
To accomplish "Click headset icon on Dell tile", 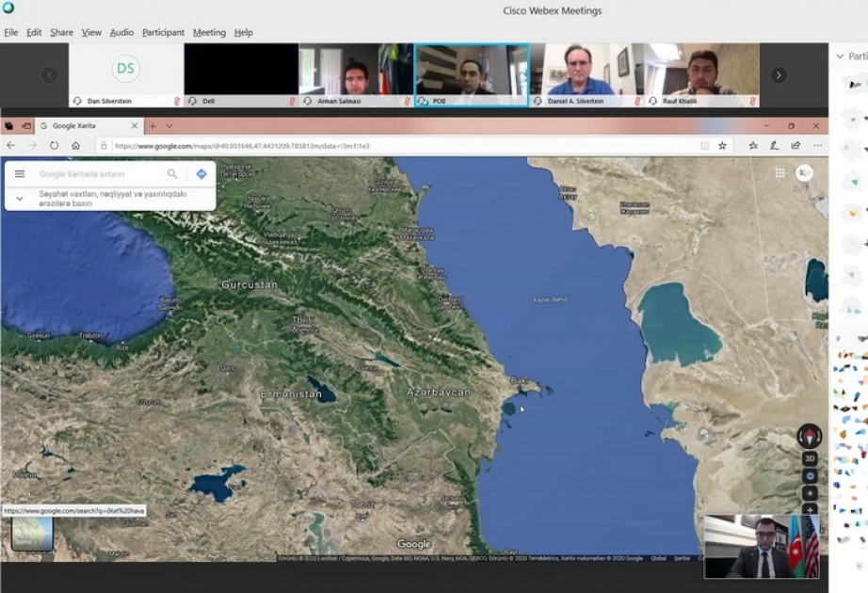I will (x=193, y=102).
